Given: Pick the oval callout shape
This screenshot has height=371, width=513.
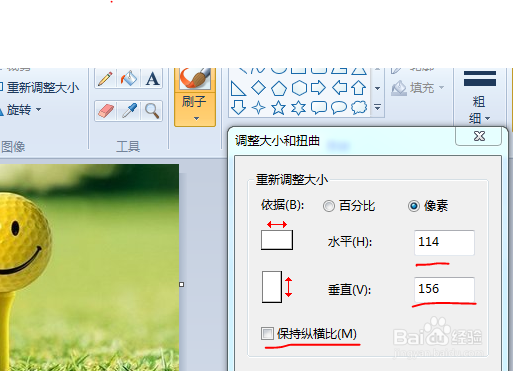Looking at the screenshot, I should (x=339, y=108).
